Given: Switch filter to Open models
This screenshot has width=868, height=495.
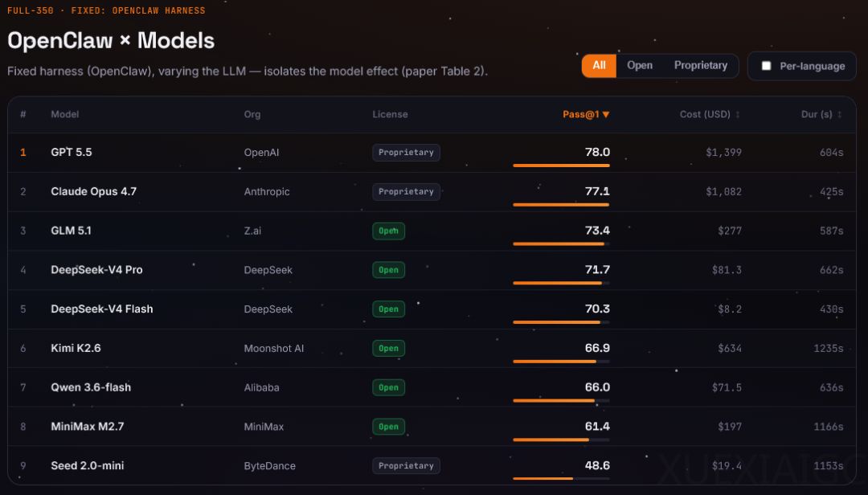Looking at the screenshot, I should point(640,65).
